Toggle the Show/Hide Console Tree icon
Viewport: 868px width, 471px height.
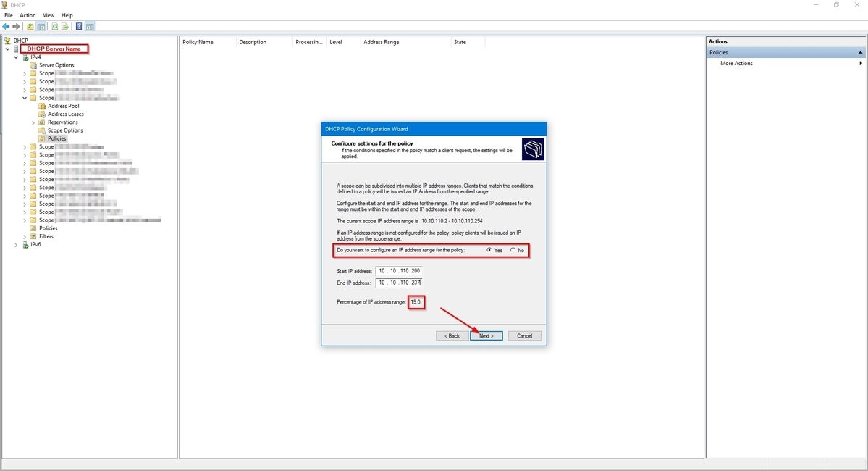click(x=42, y=27)
